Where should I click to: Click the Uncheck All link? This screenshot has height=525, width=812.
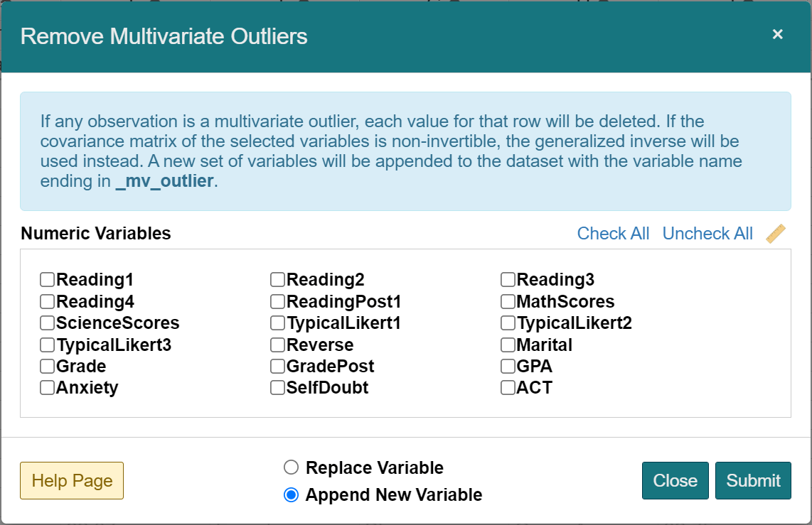click(x=707, y=233)
